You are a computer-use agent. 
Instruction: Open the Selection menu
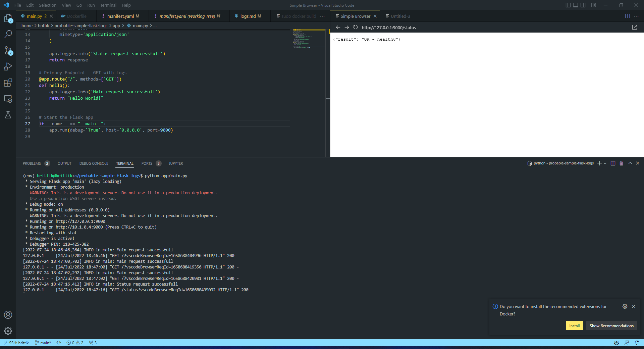[48, 5]
